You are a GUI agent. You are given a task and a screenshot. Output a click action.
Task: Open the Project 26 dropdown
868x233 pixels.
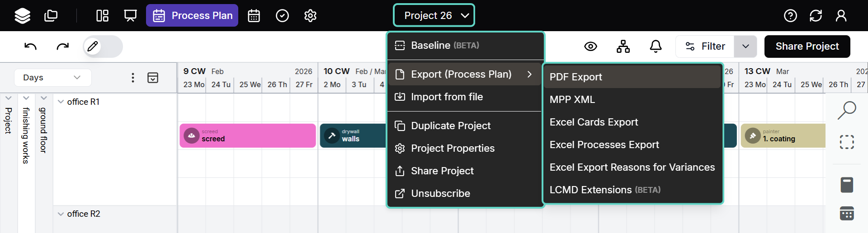434,15
